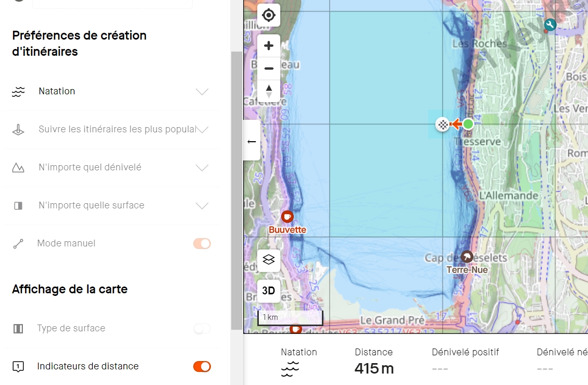588x385 pixels.
Task: Click the Buuvette café marker on map
Action: pyautogui.click(x=287, y=216)
